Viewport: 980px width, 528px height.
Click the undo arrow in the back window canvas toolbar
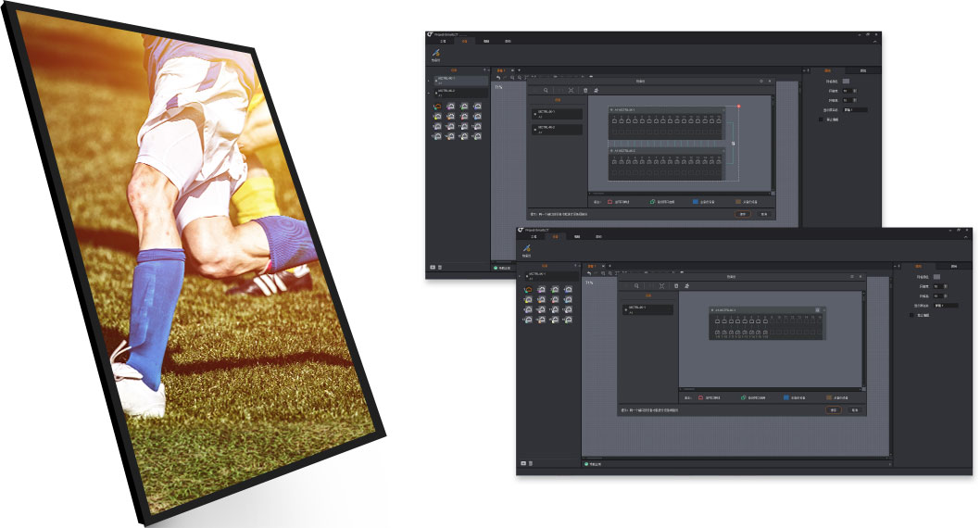pos(497,78)
